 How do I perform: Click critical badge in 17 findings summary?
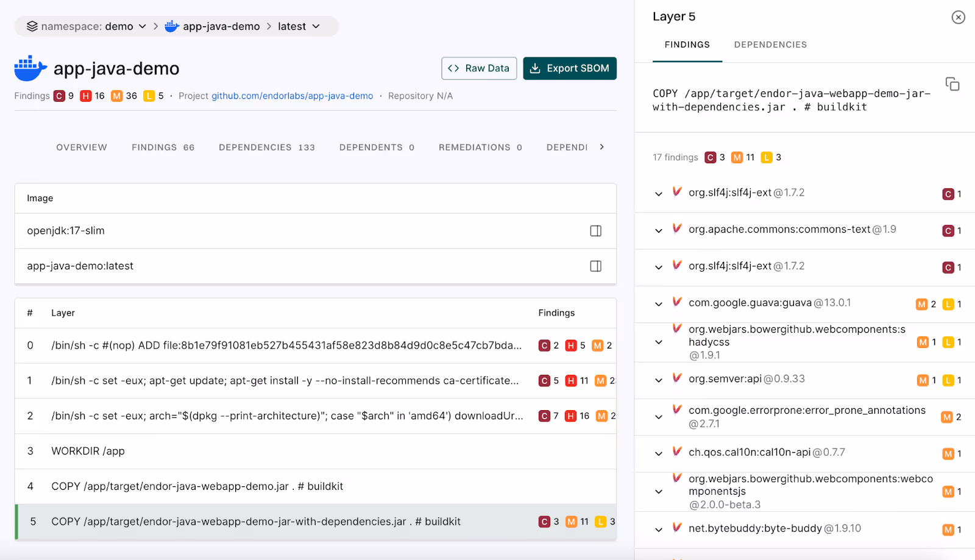[710, 157]
